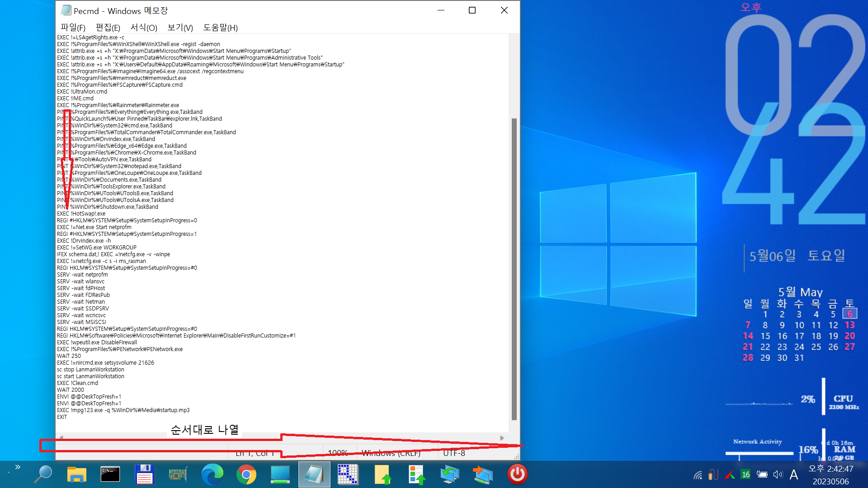Click the circuit board icon in taskbar

click(x=178, y=474)
